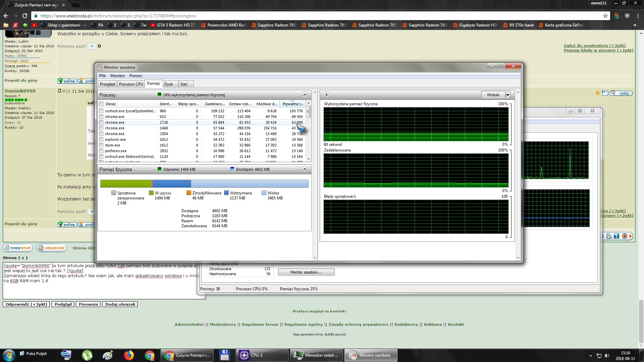
Task: Switch to the Procesor CPU tab
Action: 131,84
